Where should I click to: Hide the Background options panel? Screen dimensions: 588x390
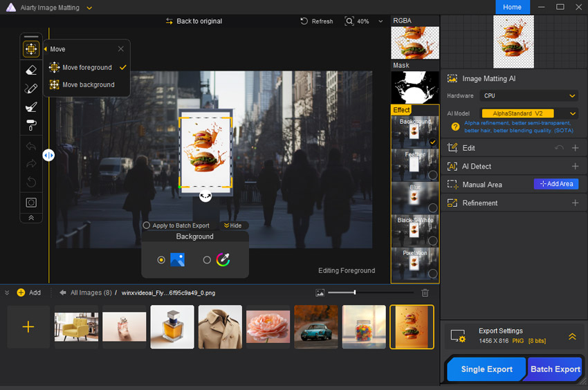point(233,225)
